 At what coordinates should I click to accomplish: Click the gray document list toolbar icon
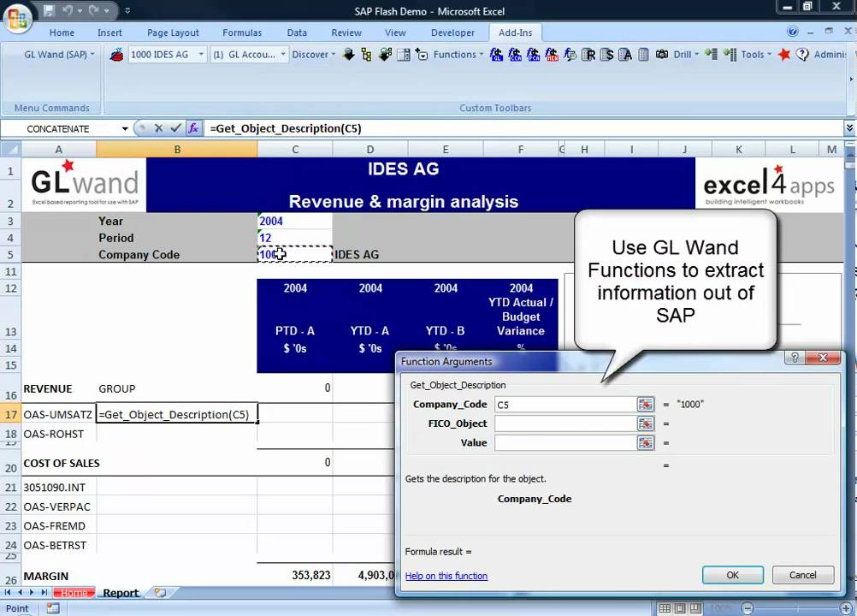pyautogui.click(x=643, y=55)
